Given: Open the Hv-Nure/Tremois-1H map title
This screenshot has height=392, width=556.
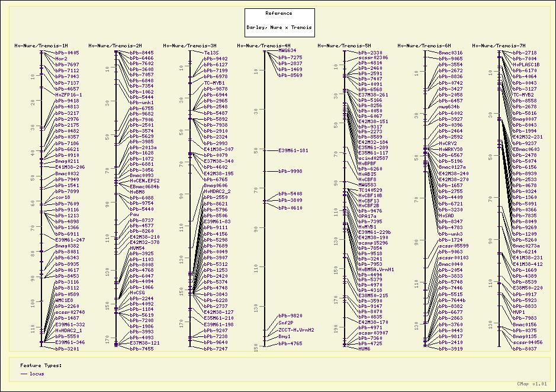Looking at the screenshot, I should tap(41, 46).
